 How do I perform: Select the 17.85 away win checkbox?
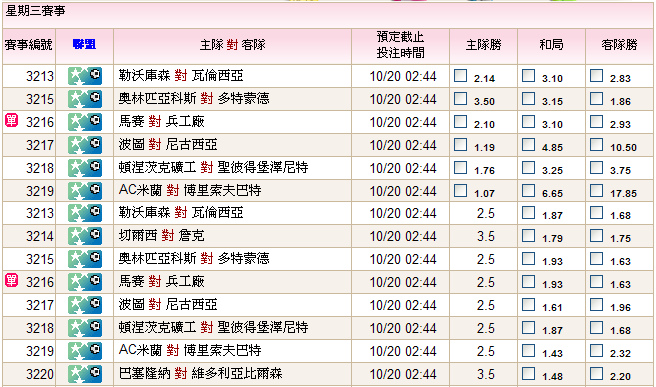coord(597,190)
